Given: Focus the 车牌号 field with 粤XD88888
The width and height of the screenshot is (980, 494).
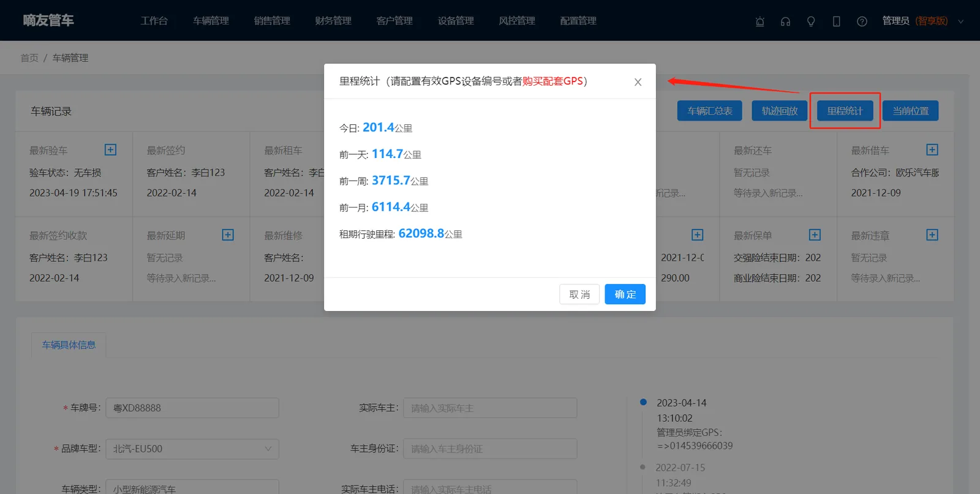Looking at the screenshot, I should pyautogui.click(x=192, y=408).
